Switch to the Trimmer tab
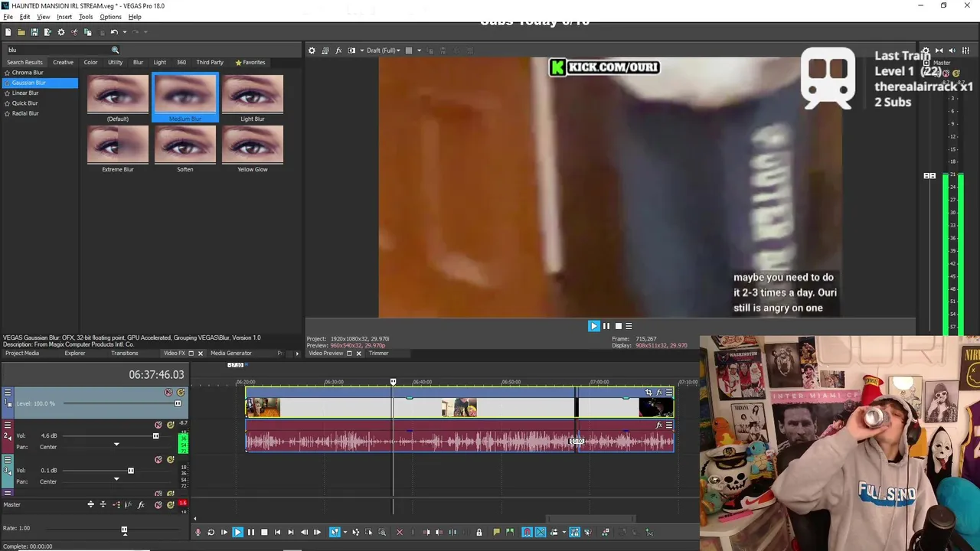980x551 pixels. click(x=379, y=354)
